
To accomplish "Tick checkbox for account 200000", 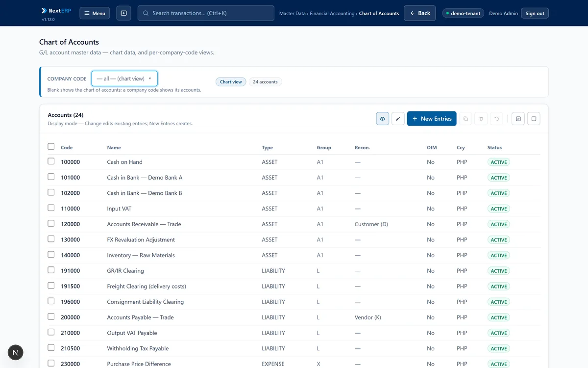I will pos(51,316).
